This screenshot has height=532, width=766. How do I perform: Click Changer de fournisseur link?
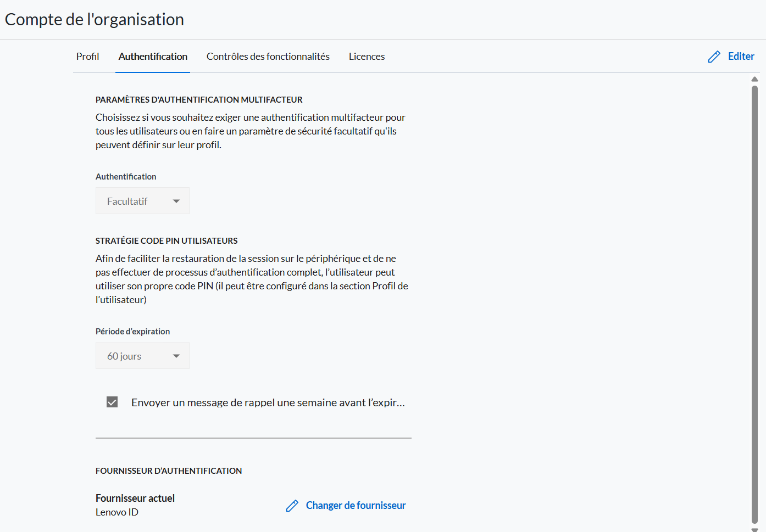[356, 505]
